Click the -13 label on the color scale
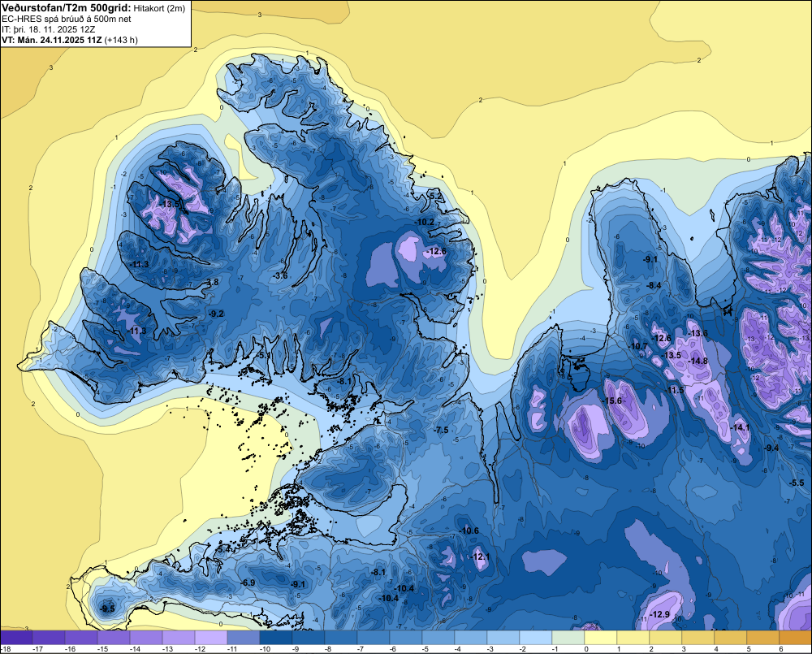The height and width of the screenshot is (654, 812). 167,649
